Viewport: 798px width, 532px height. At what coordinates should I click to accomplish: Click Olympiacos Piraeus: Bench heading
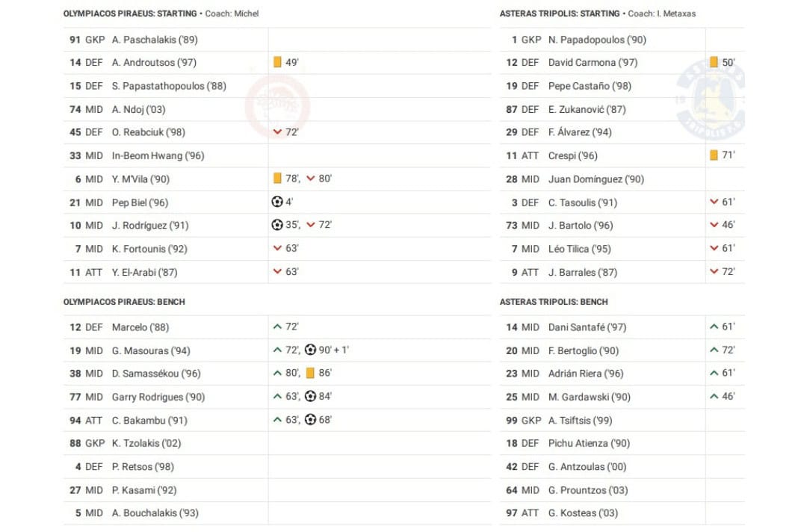tap(124, 302)
